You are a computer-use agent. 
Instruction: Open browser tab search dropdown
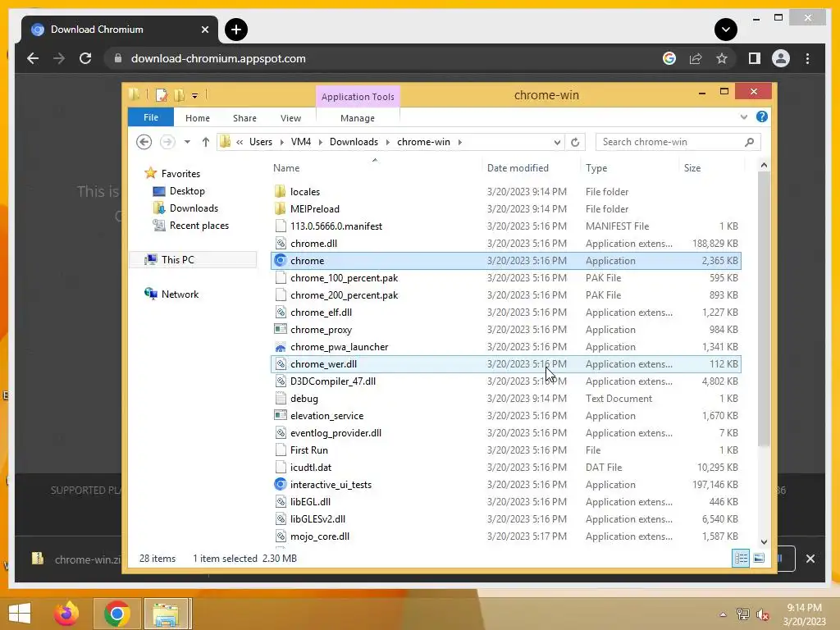coord(726,30)
